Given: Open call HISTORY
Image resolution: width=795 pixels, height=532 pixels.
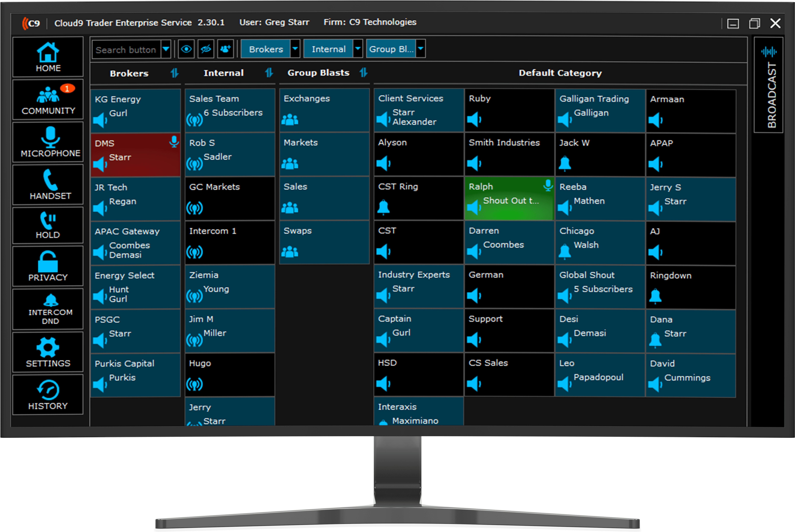Looking at the screenshot, I should tap(48, 395).
